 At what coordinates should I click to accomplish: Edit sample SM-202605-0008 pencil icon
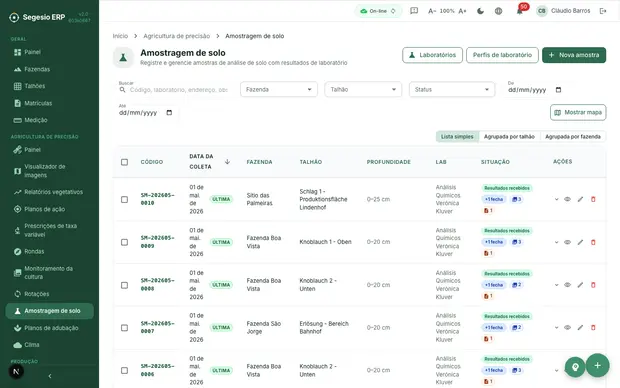580,285
